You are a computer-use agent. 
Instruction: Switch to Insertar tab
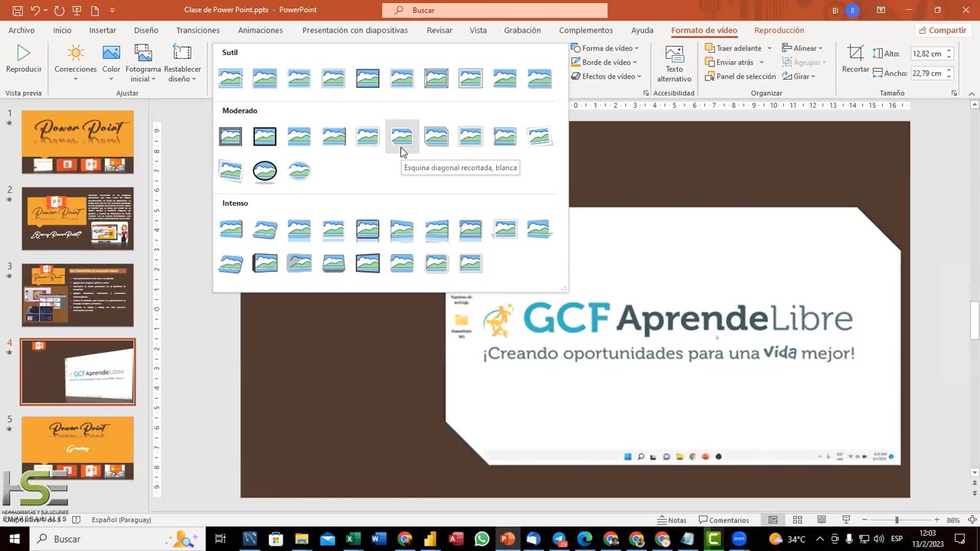point(103,30)
